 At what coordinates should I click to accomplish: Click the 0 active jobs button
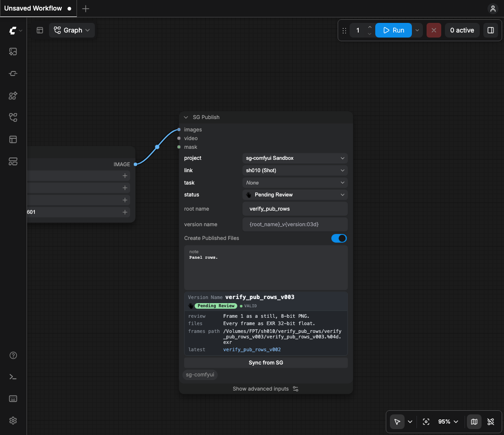click(462, 30)
